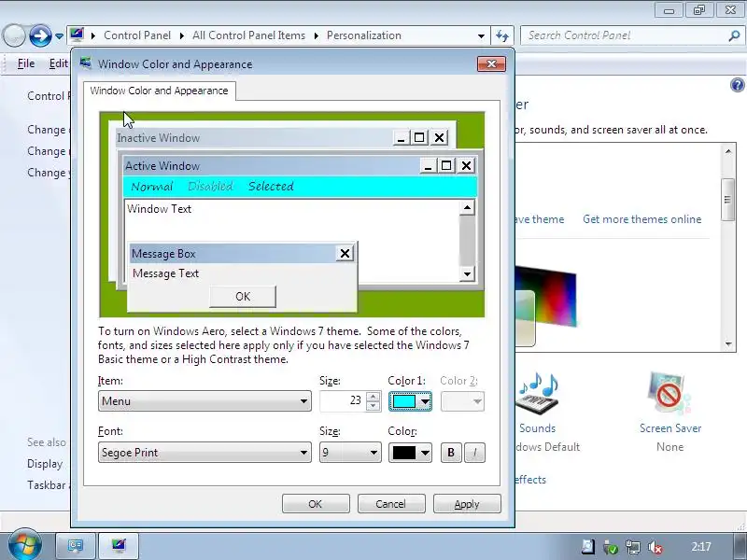Click the Apply button
This screenshot has width=747, height=560.
(467, 504)
